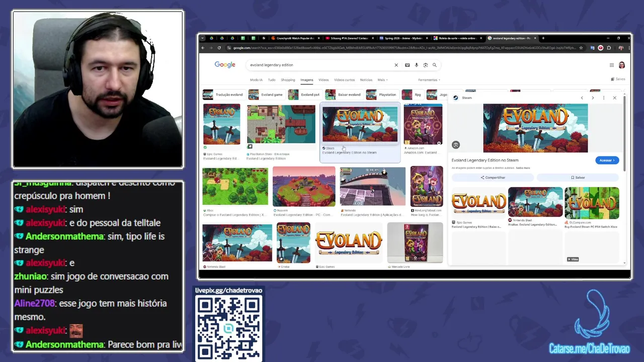Viewport: 644px width, 362px height.
Task: Select the Shopping search tab
Action: point(288,80)
